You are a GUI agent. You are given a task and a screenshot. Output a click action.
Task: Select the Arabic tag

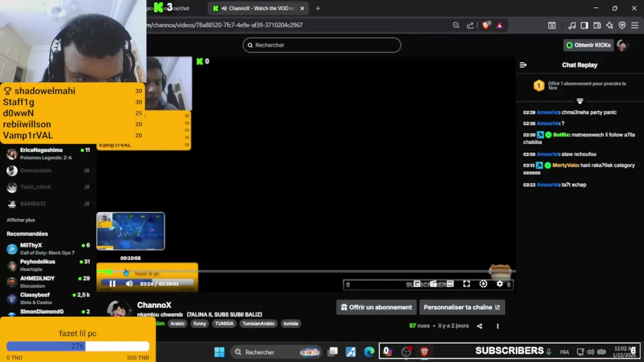(177, 324)
